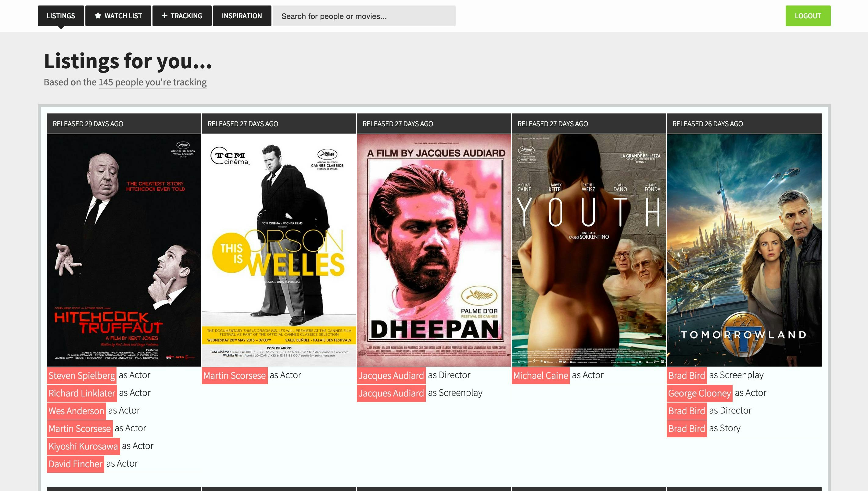Open the Inspiration tab

click(x=242, y=16)
